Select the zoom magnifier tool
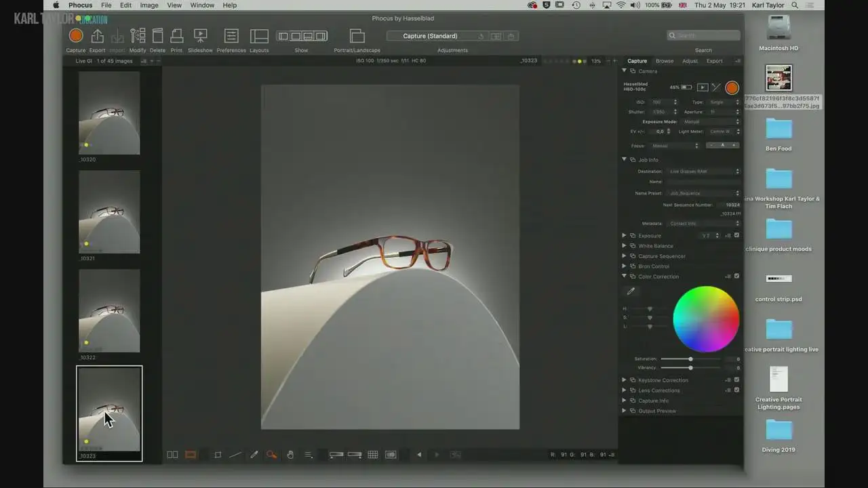Image resolution: width=868 pixels, height=488 pixels. pyautogui.click(x=271, y=455)
